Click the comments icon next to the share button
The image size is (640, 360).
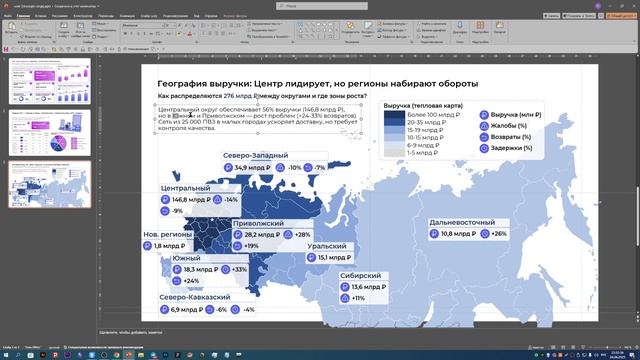coord(601,16)
